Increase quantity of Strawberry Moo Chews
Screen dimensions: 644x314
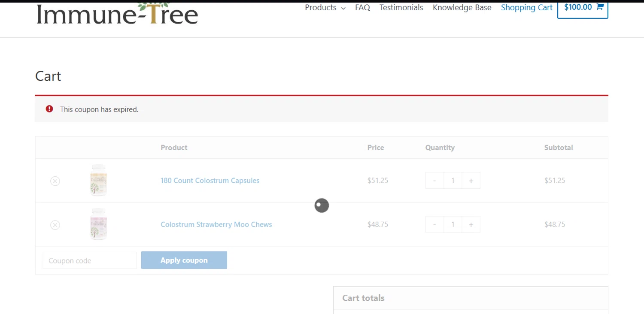pyautogui.click(x=471, y=224)
